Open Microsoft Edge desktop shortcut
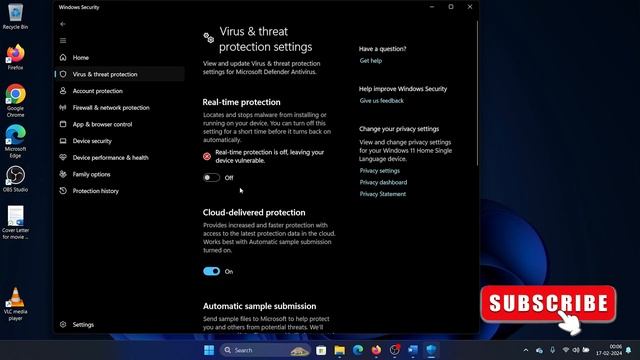The height and width of the screenshot is (360, 640). point(16,141)
